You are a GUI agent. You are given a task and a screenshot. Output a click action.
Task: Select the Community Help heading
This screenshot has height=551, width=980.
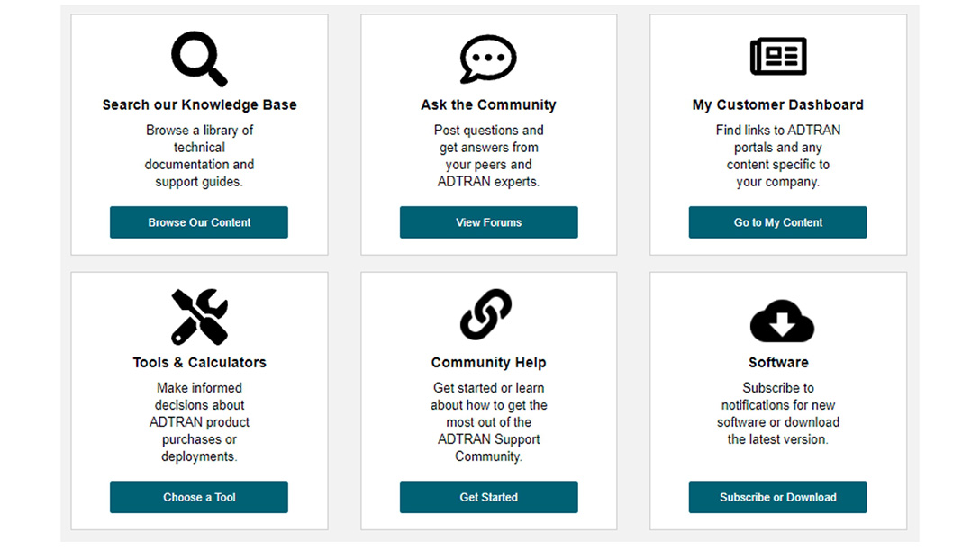point(488,362)
